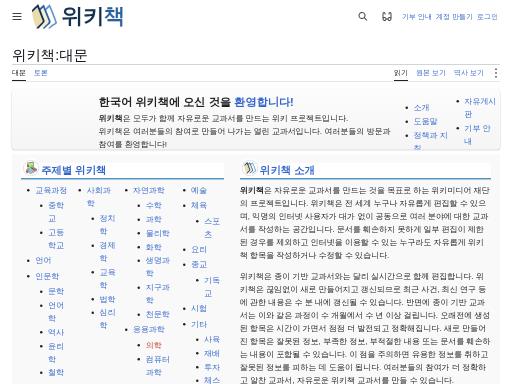Click 기부 안내 link beside 계정 만들기

pyautogui.click(x=417, y=16)
